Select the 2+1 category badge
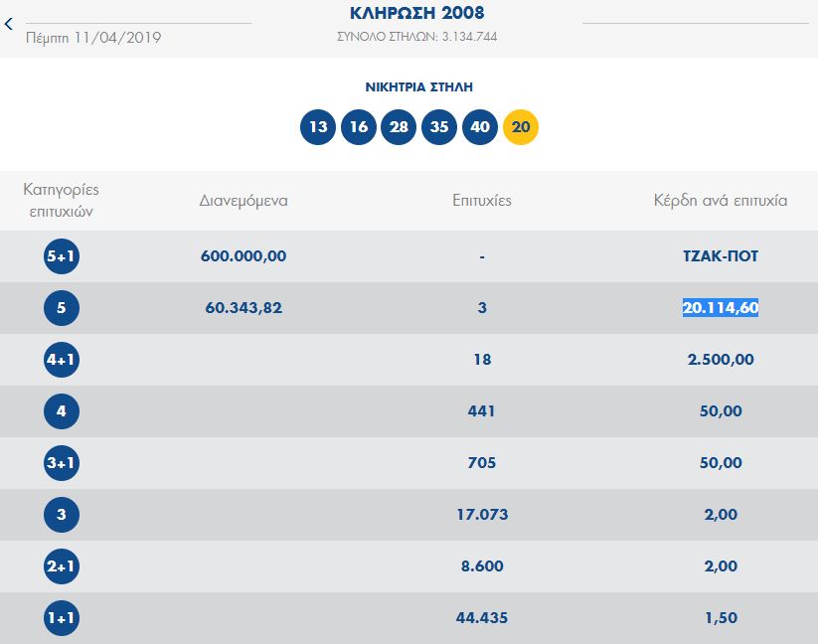The width and height of the screenshot is (818, 644). coord(62,566)
